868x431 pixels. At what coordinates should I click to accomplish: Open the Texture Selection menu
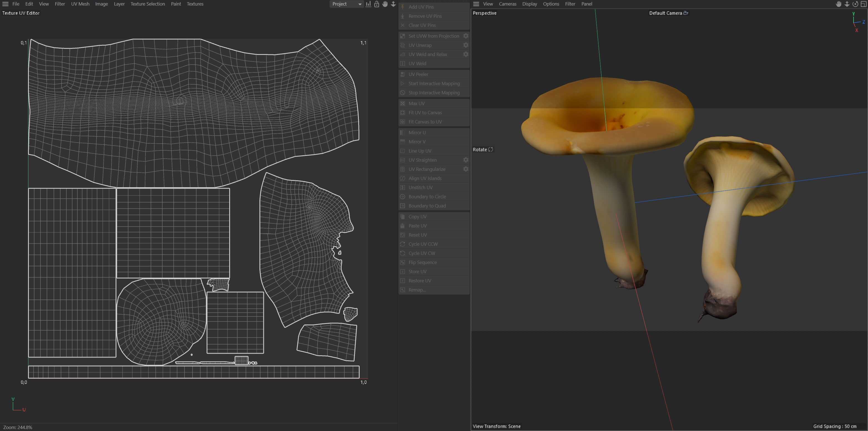coord(148,4)
